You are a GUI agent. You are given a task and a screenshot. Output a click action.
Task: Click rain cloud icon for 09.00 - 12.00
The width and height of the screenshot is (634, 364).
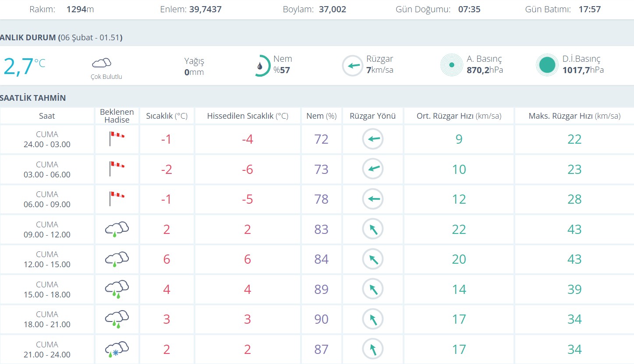coord(117,229)
